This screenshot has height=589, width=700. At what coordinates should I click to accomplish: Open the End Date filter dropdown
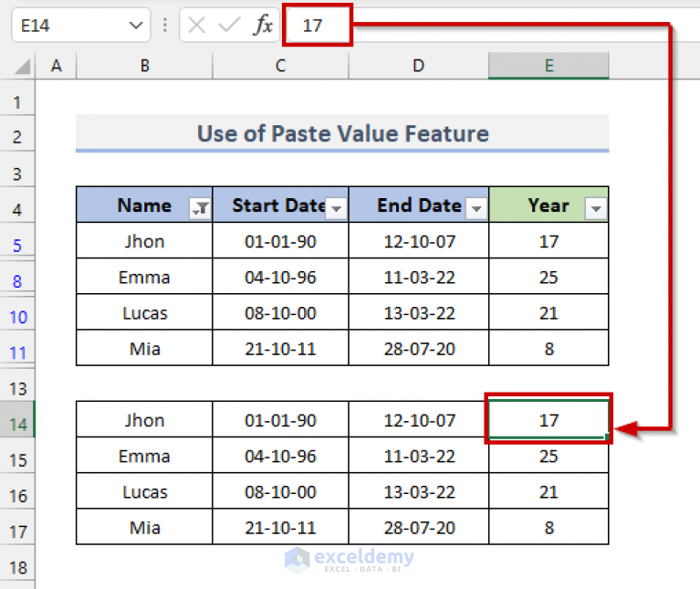[476, 209]
